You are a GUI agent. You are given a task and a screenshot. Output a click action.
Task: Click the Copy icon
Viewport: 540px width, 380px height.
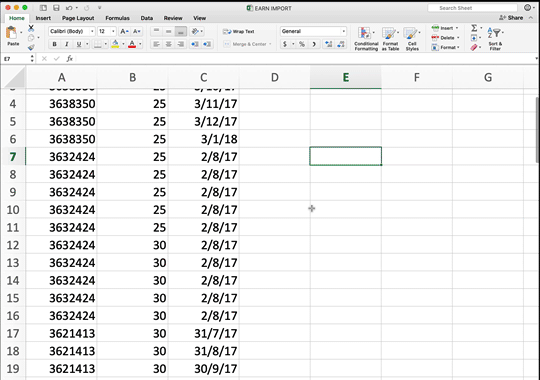click(x=31, y=38)
